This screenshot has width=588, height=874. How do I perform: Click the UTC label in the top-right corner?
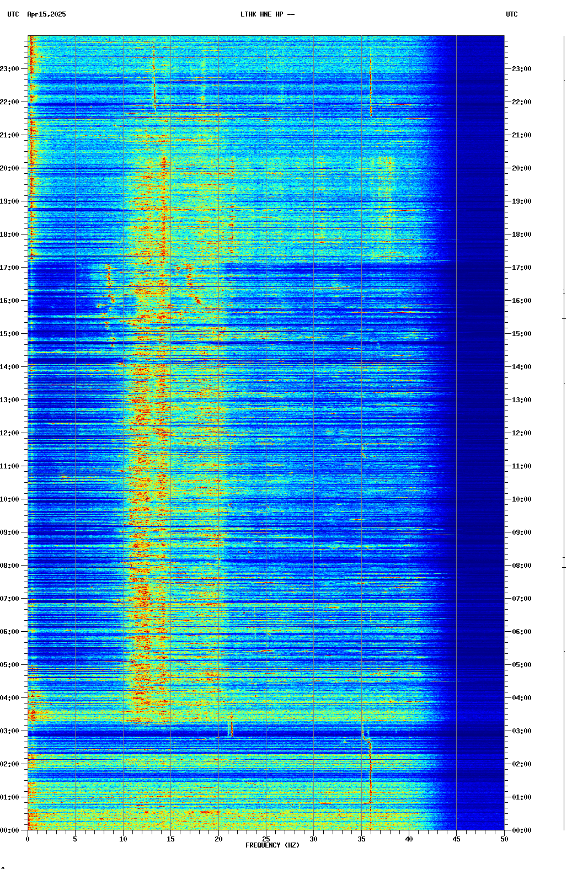[511, 14]
